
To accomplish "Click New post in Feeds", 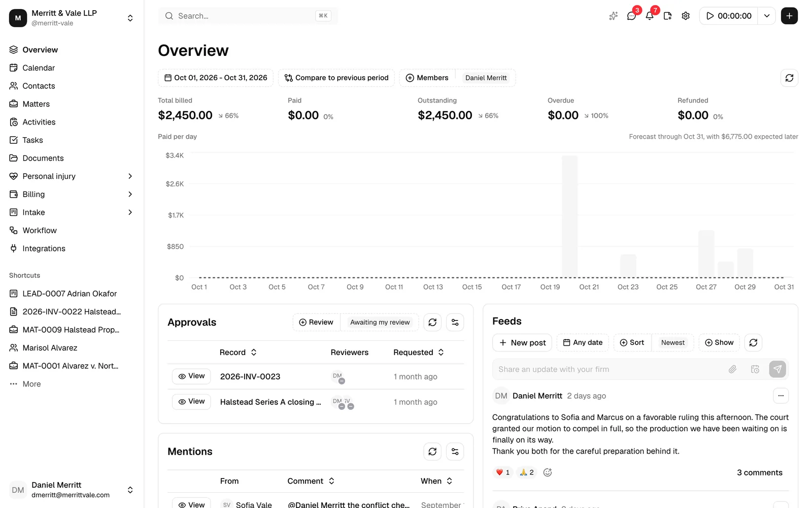I will tap(522, 342).
